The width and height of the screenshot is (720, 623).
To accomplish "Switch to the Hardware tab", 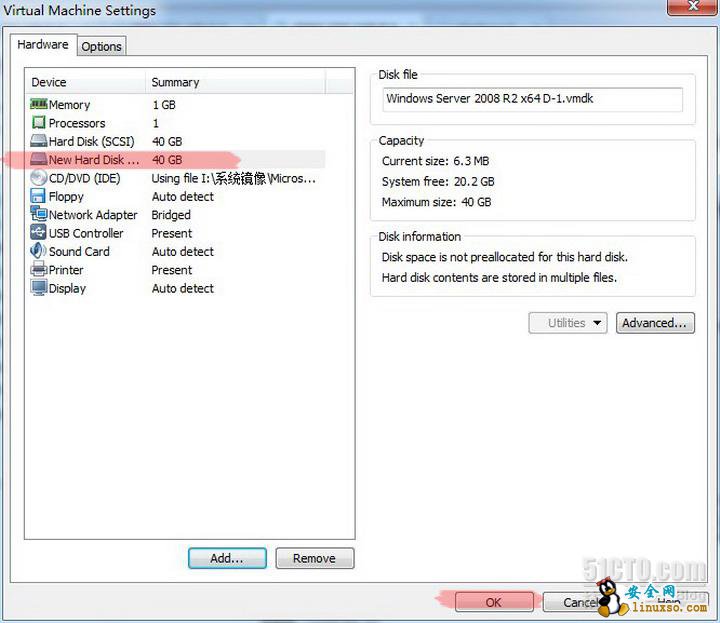I will click(x=43, y=45).
